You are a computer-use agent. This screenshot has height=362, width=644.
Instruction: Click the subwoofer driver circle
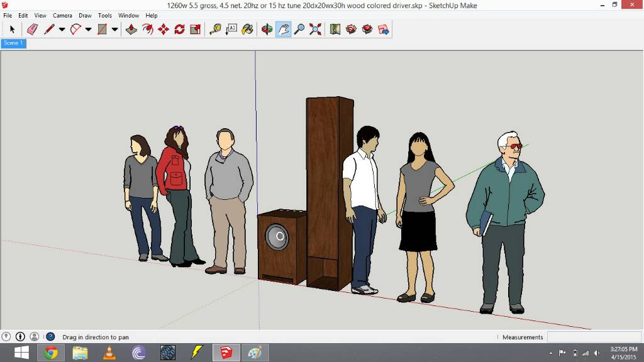[277, 237]
